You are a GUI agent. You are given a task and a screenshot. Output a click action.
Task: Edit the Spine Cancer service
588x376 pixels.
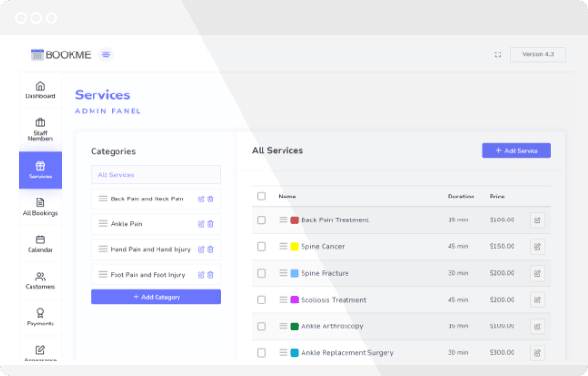tap(537, 246)
